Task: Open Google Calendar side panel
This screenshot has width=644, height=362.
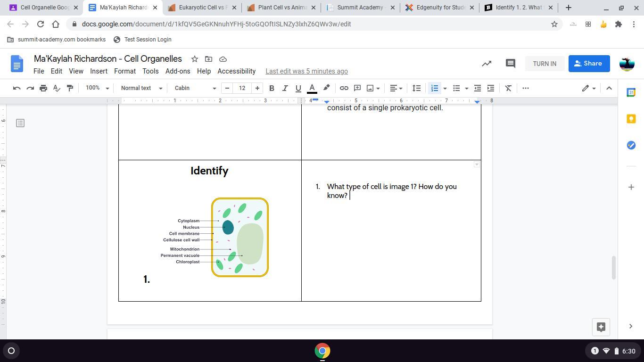Action: click(x=631, y=93)
